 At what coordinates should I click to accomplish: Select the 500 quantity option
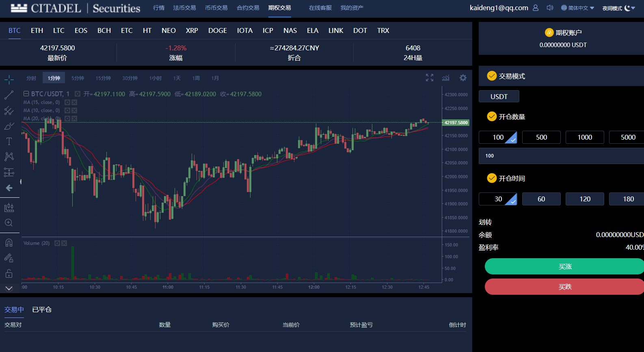[541, 137]
